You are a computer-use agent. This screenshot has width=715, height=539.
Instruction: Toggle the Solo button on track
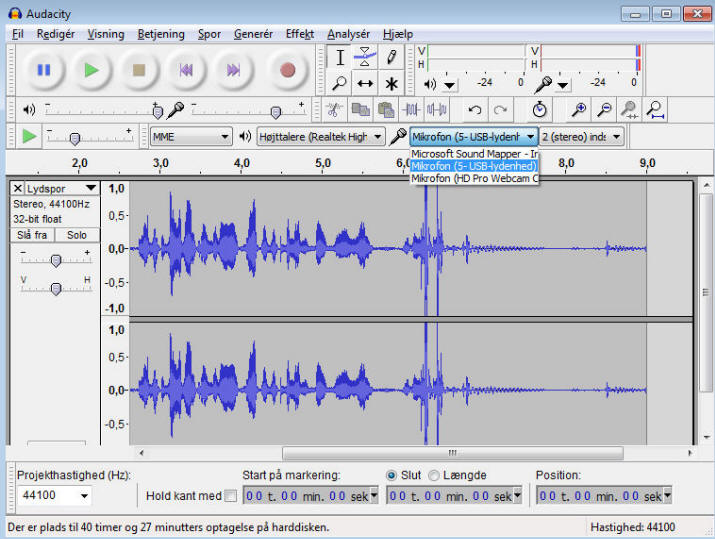(77, 235)
